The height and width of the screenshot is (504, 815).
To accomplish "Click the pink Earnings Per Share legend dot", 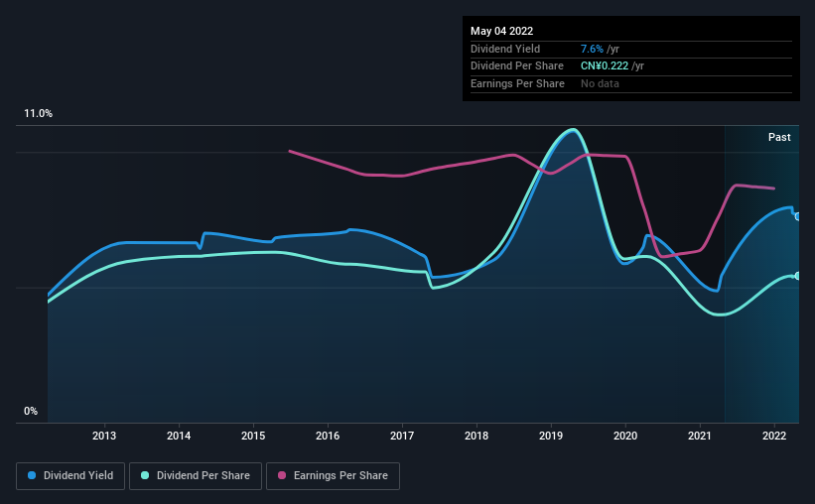I will pos(282,475).
